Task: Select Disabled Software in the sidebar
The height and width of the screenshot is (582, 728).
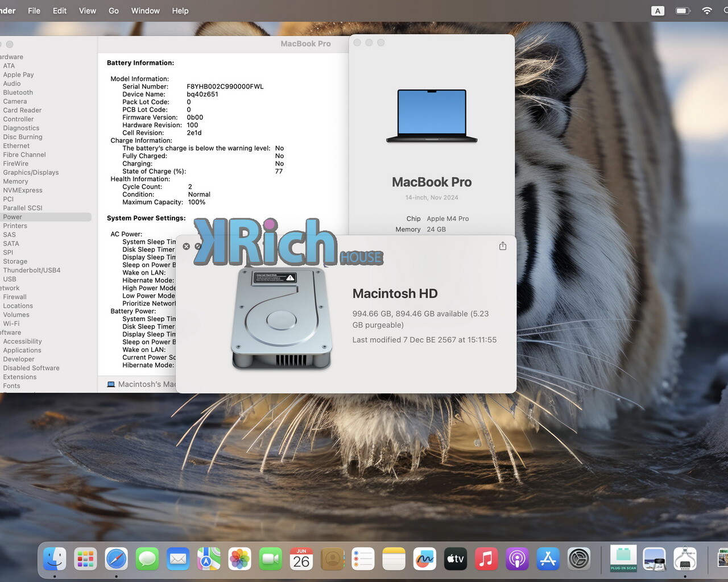Action: (31, 368)
